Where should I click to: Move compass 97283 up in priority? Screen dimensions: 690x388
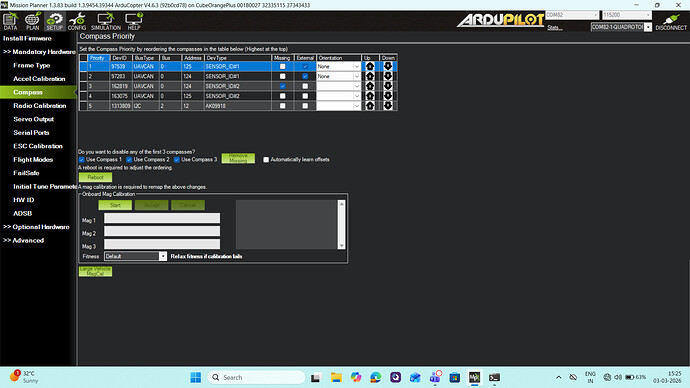coord(370,76)
